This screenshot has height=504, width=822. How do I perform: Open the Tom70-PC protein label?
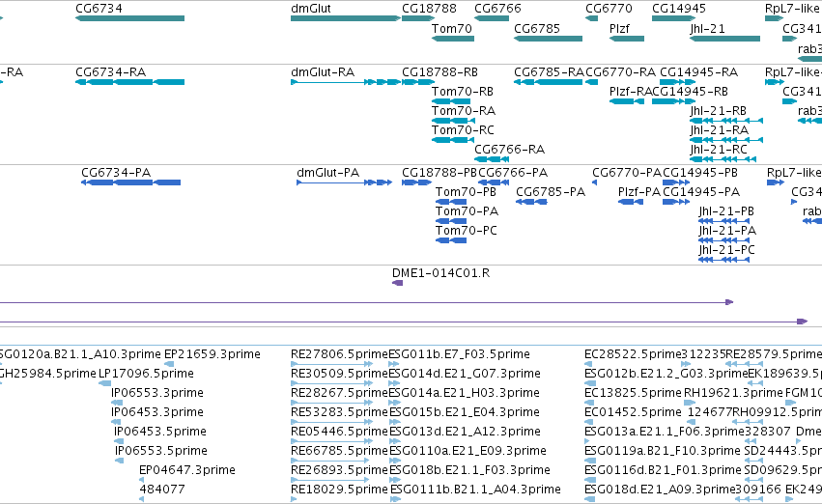coord(467,231)
